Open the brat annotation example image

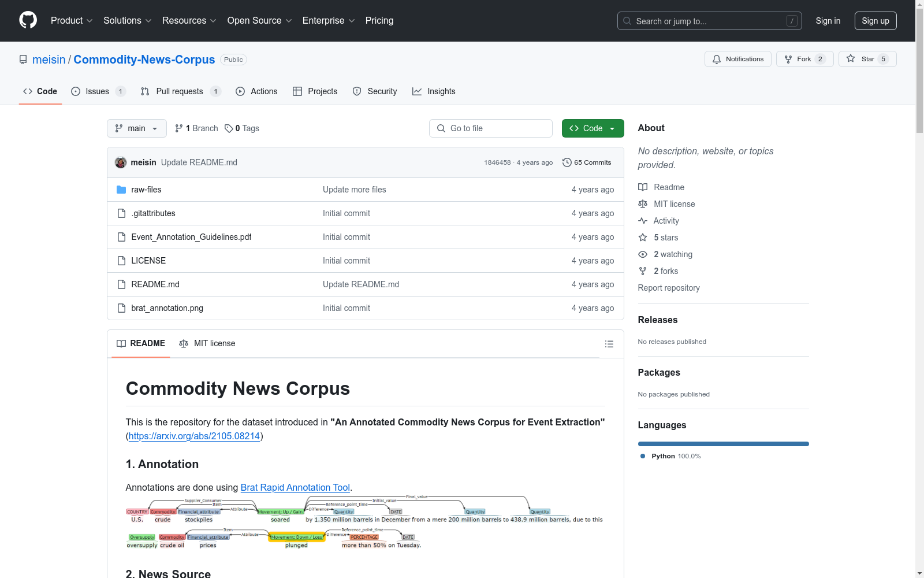pyautogui.click(x=364, y=522)
